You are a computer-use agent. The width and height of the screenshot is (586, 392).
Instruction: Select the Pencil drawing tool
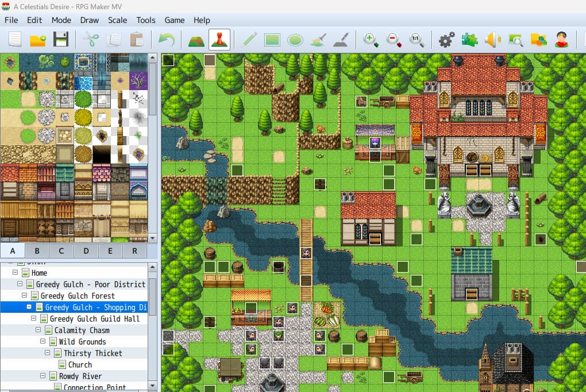pyautogui.click(x=249, y=40)
